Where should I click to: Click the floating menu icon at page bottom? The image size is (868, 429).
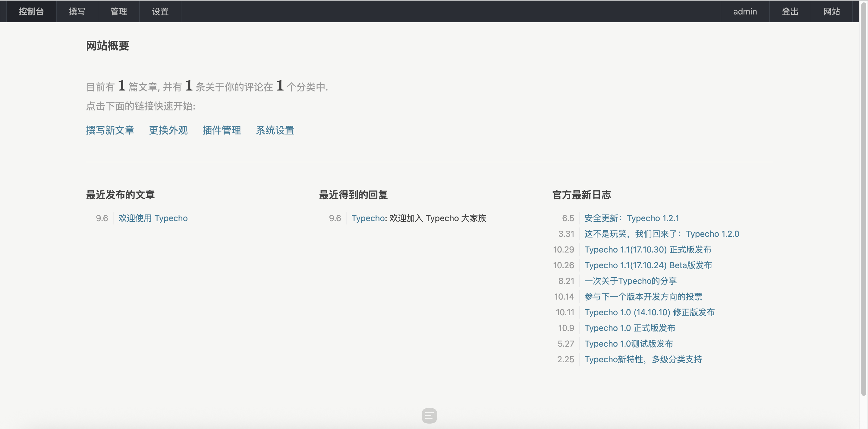[x=429, y=415]
